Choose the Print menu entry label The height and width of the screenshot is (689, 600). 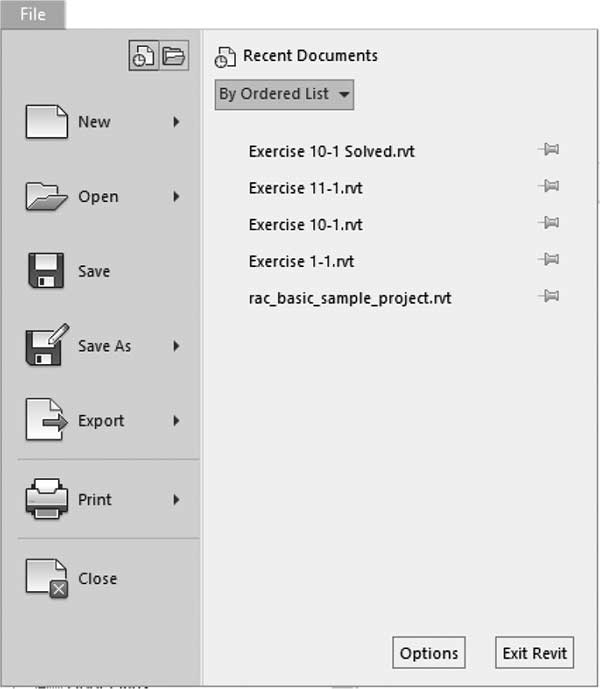click(x=95, y=500)
